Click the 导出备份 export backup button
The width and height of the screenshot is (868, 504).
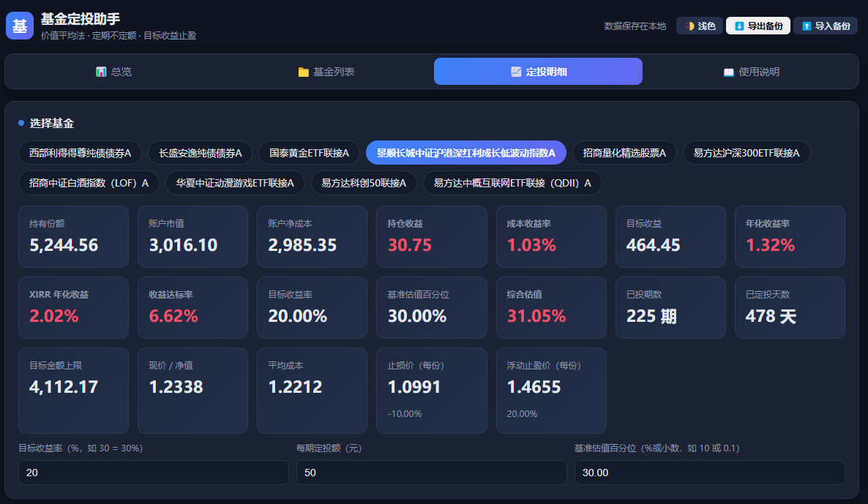click(758, 26)
